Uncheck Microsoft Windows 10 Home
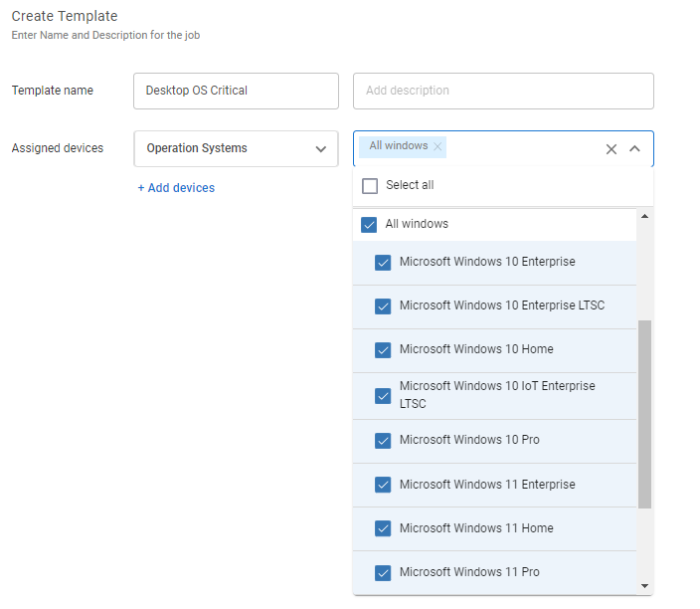 click(x=383, y=350)
